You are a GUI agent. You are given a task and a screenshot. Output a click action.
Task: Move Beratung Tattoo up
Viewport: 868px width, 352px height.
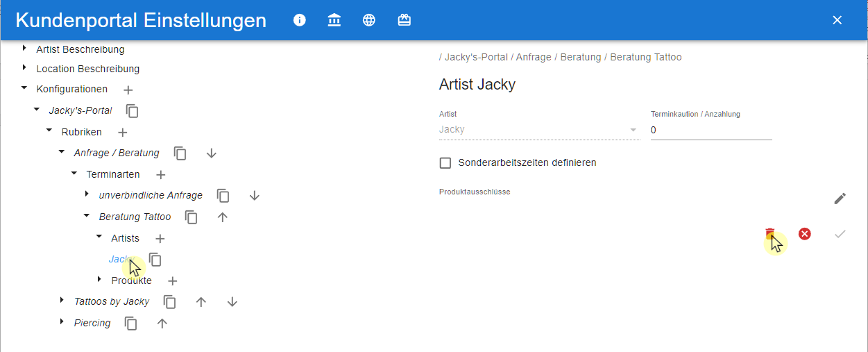(x=223, y=217)
